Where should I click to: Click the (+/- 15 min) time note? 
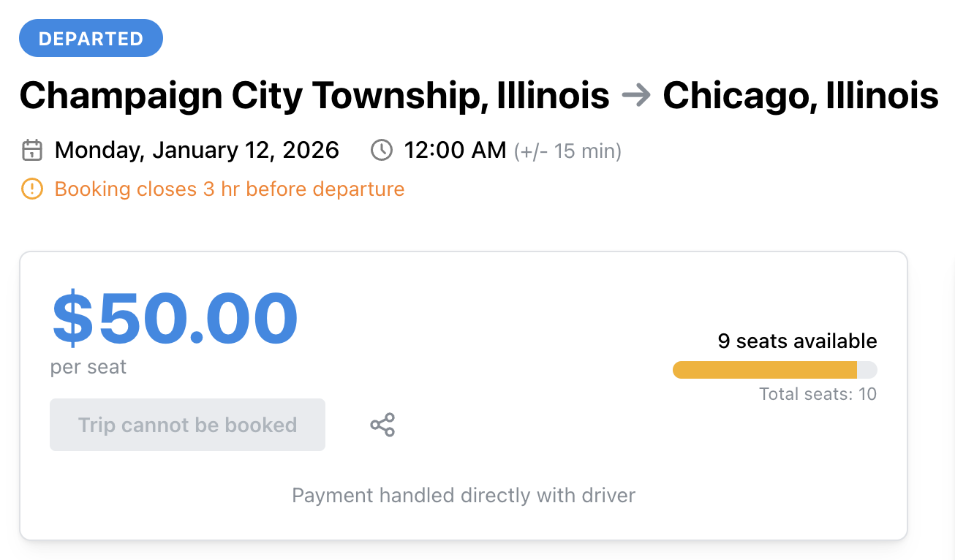pos(567,151)
